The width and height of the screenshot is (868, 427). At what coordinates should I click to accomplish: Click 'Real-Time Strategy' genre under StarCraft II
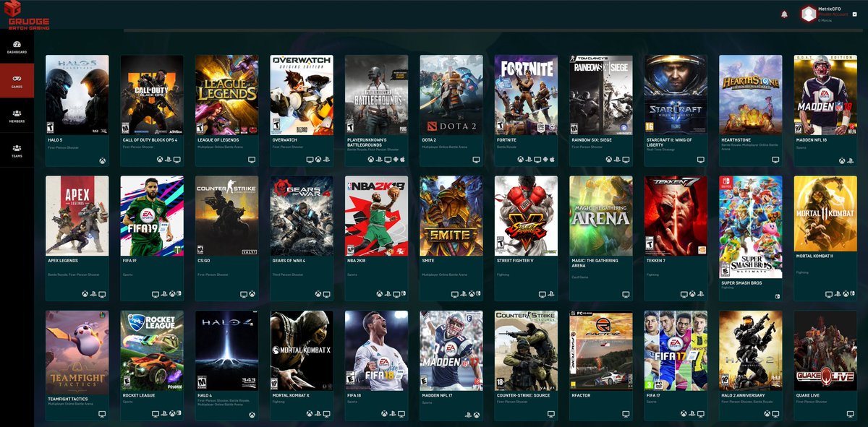[x=661, y=150]
